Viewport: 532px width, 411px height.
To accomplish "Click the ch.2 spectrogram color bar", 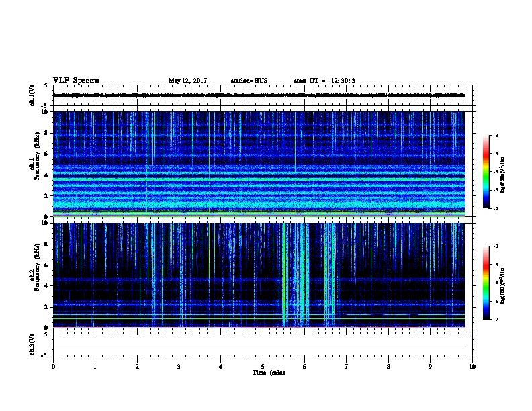I will (486, 283).
